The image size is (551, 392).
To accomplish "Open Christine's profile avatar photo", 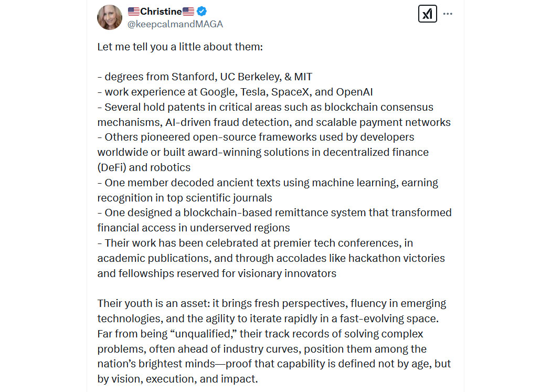I will coord(110,17).
